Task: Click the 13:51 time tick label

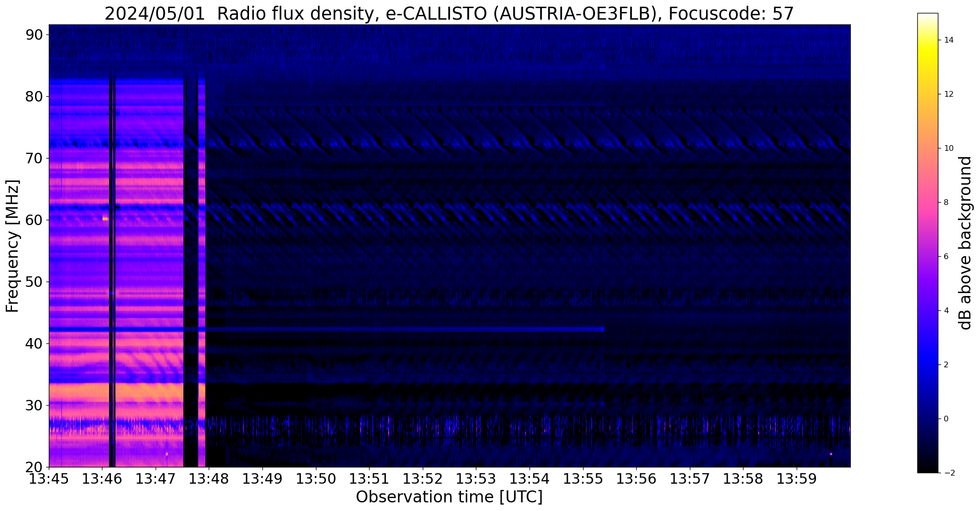Action: (x=369, y=479)
